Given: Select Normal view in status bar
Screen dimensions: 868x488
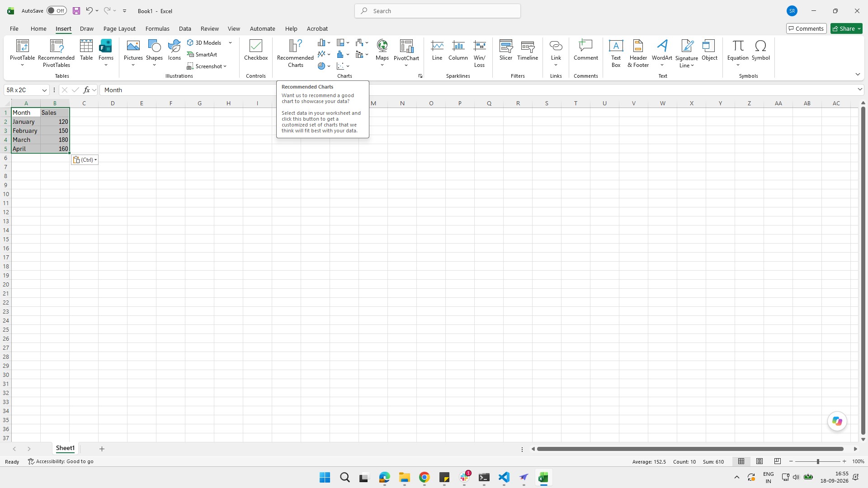Looking at the screenshot, I should pyautogui.click(x=741, y=461).
